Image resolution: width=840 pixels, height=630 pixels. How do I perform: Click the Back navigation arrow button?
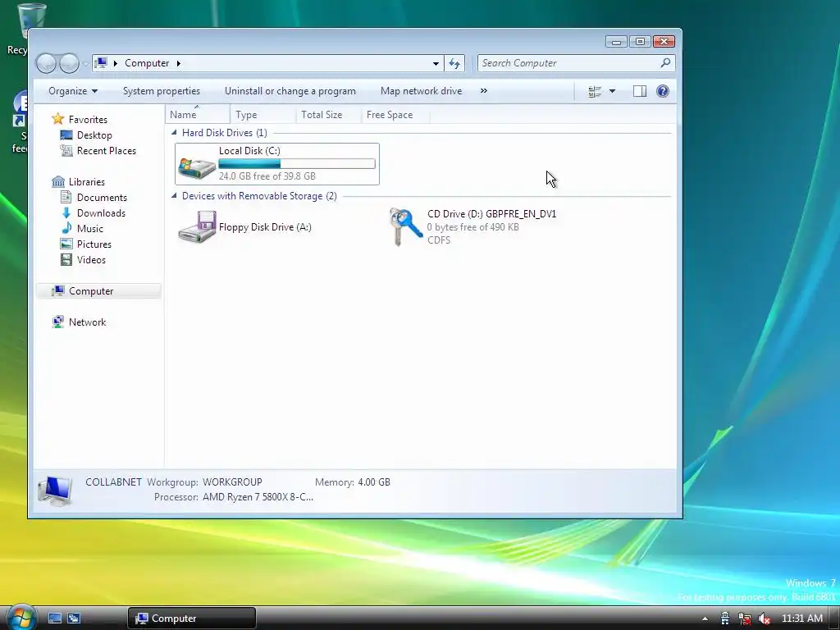[46, 63]
